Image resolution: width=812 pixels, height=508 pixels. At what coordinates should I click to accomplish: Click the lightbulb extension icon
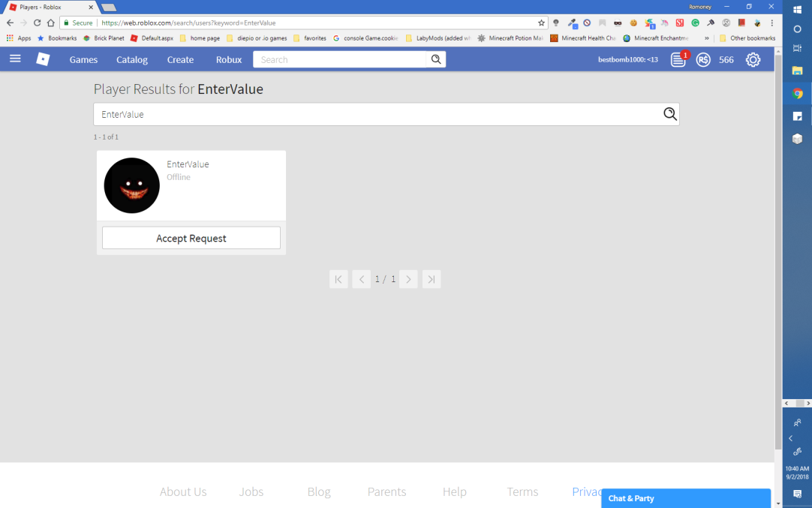coord(555,23)
